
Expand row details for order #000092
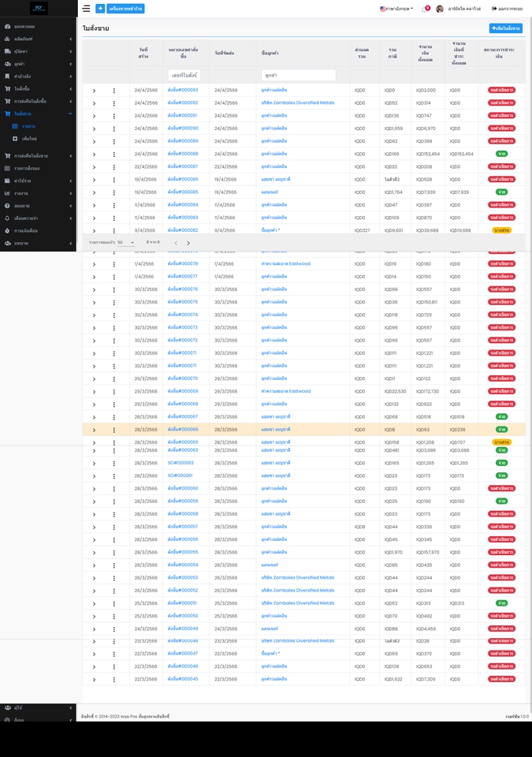pyautogui.click(x=94, y=103)
